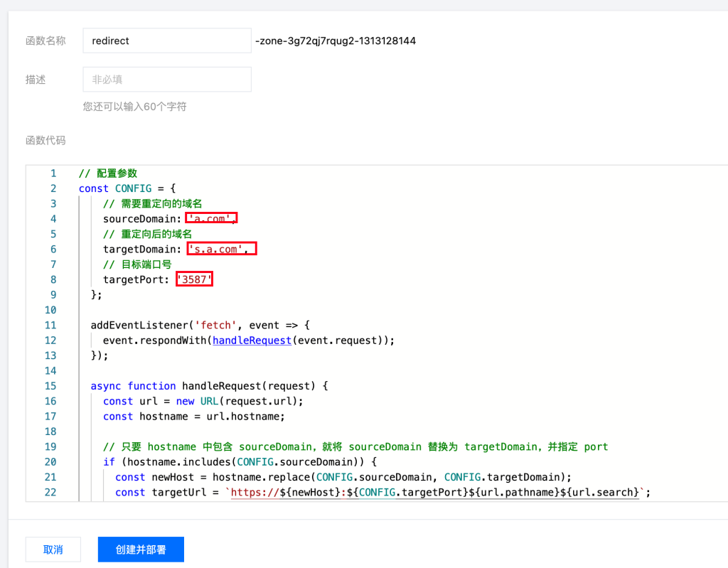Click line number 15 in the code gutter
This screenshot has height=568, width=728.
tap(50, 386)
